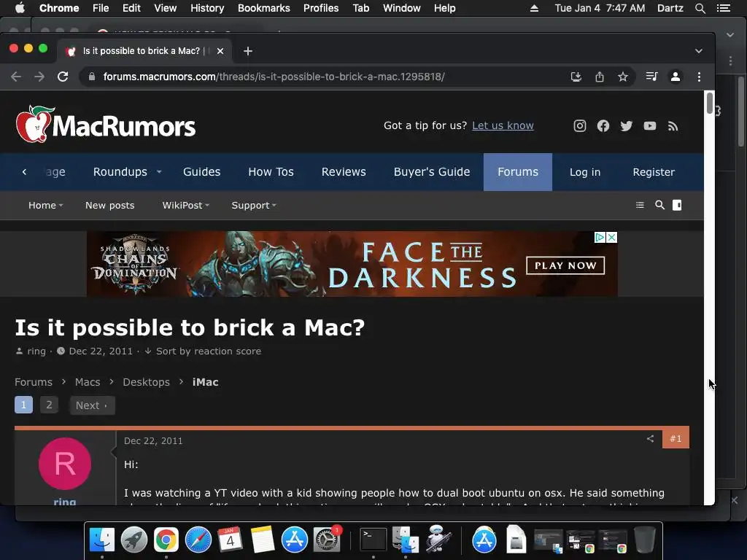Open MacRumors Instagram page icon

tap(579, 125)
